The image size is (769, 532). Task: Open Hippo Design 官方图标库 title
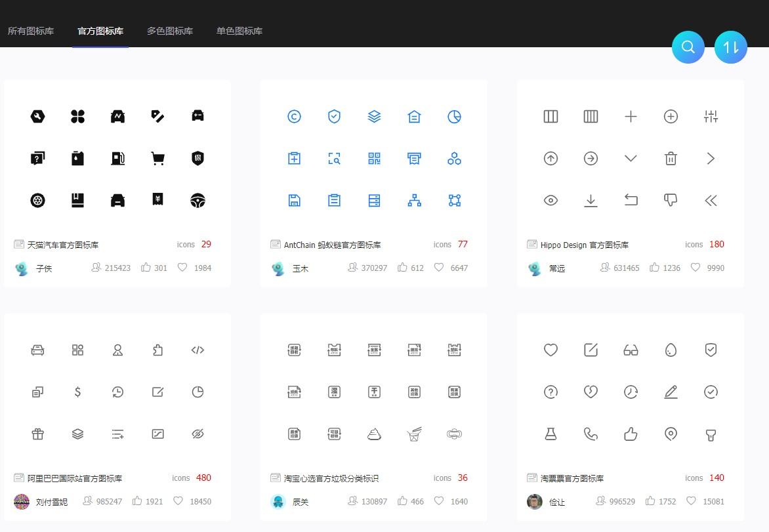click(x=584, y=245)
